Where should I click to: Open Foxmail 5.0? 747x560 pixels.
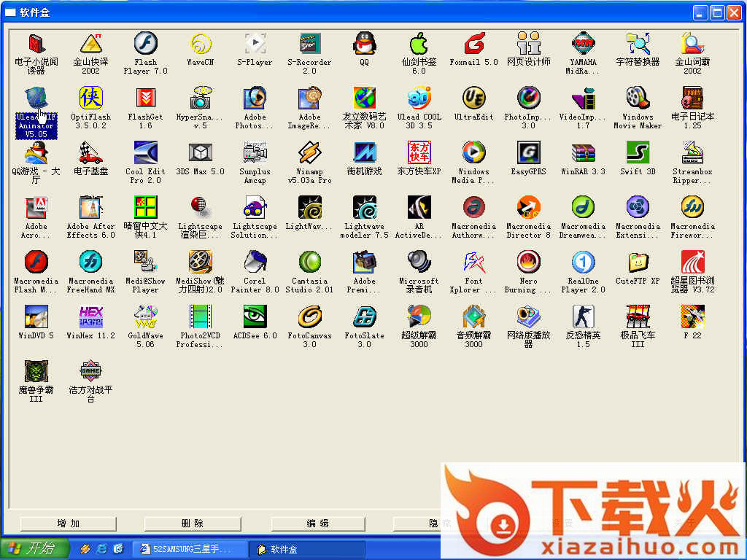[x=473, y=44]
